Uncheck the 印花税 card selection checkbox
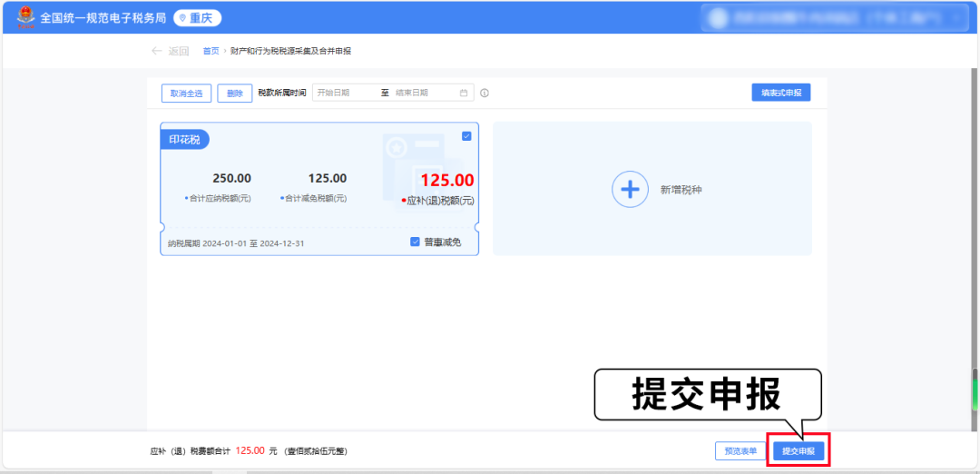 [x=466, y=136]
